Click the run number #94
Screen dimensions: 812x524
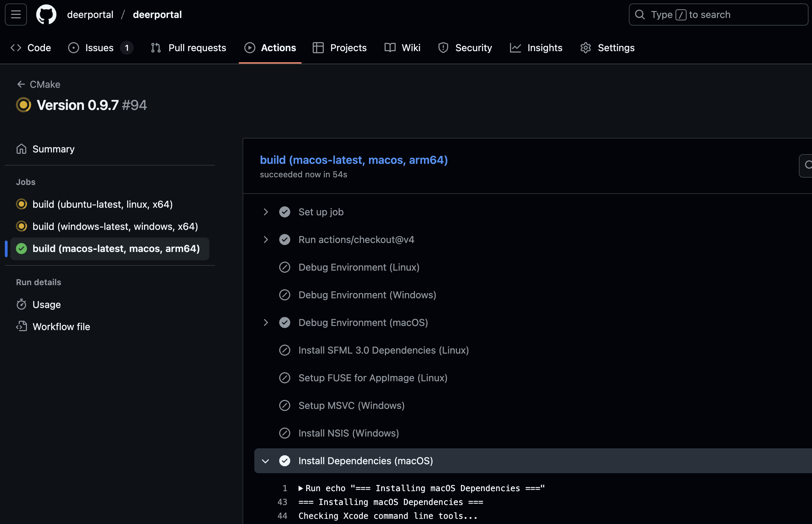tap(134, 105)
